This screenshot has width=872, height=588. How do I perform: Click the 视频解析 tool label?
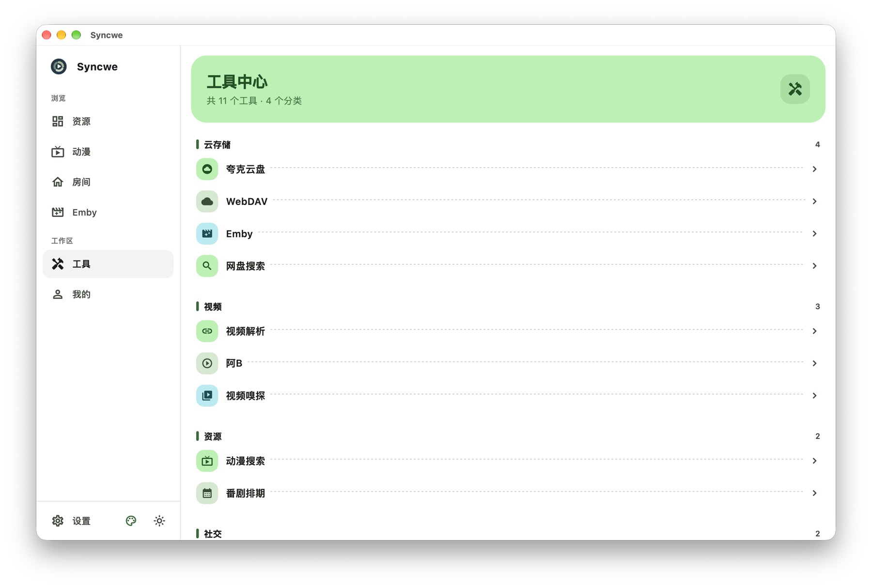pyautogui.click(x=246, y=331)
